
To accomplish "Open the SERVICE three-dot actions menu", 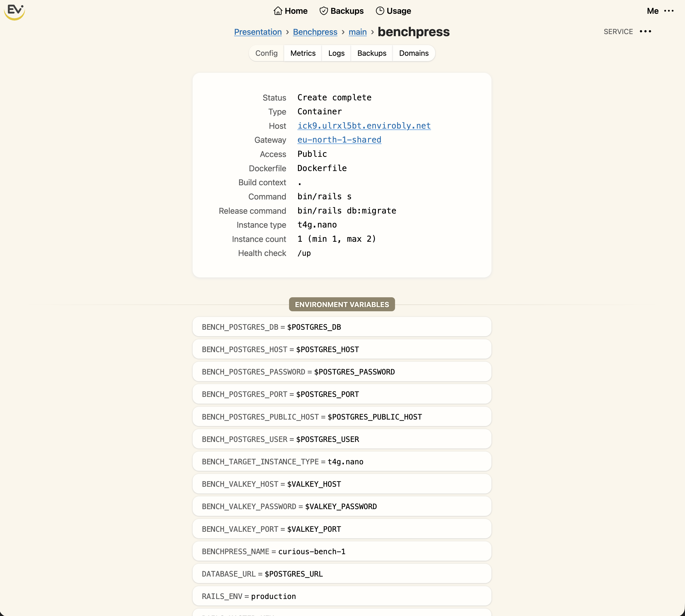I will pos(645,31).
